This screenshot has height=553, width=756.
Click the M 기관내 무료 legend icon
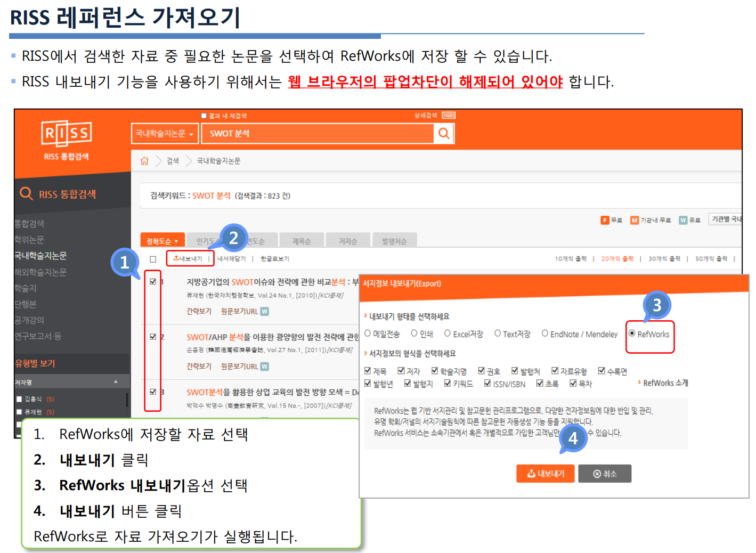(635, 220)
